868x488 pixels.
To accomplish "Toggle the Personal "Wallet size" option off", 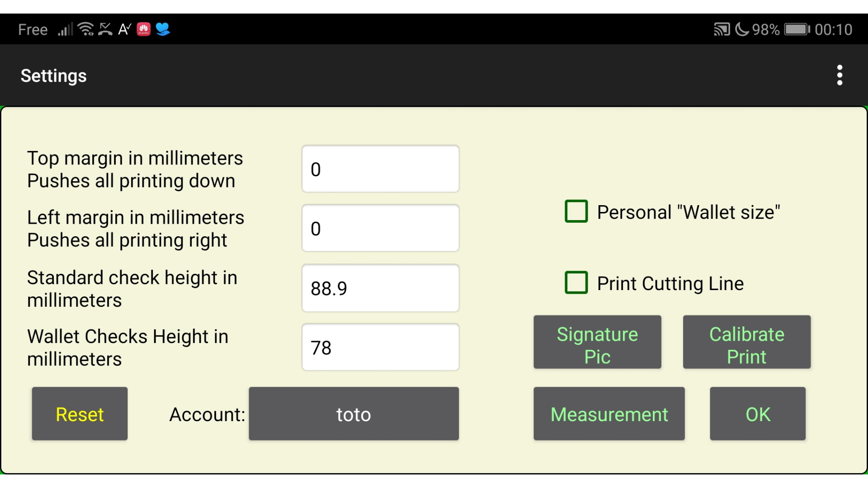I will click(576, 211).
